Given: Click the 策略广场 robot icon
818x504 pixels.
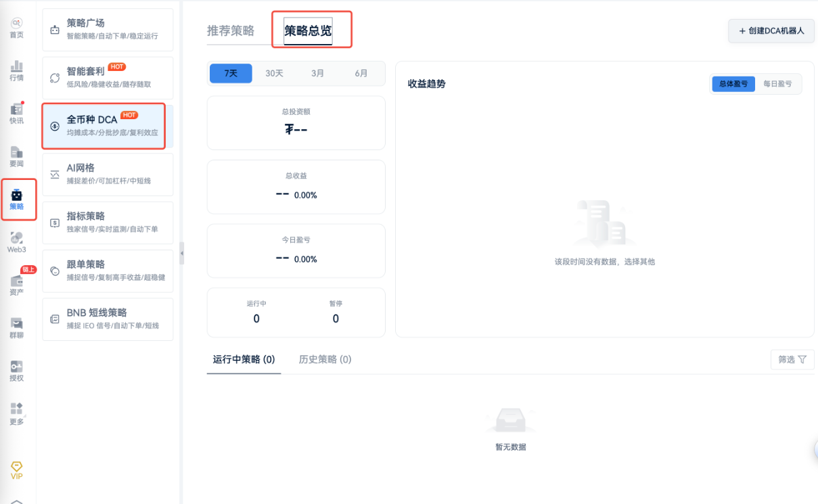Looking at the screenshot, I should (55, 30).
